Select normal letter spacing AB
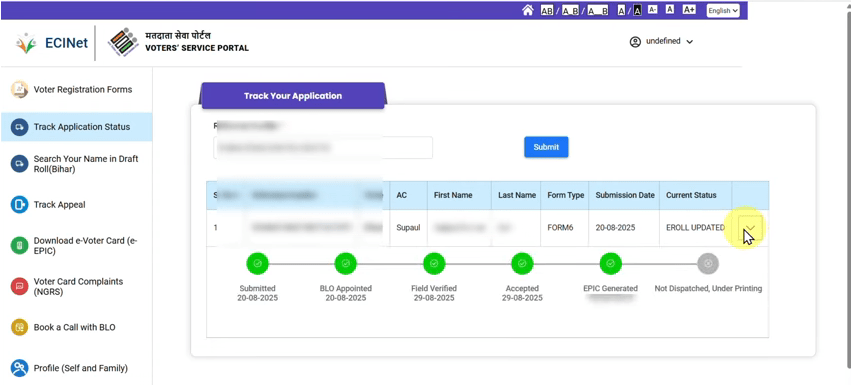The image size is (851, 385). pyautogui.click(x=547, y=11)
